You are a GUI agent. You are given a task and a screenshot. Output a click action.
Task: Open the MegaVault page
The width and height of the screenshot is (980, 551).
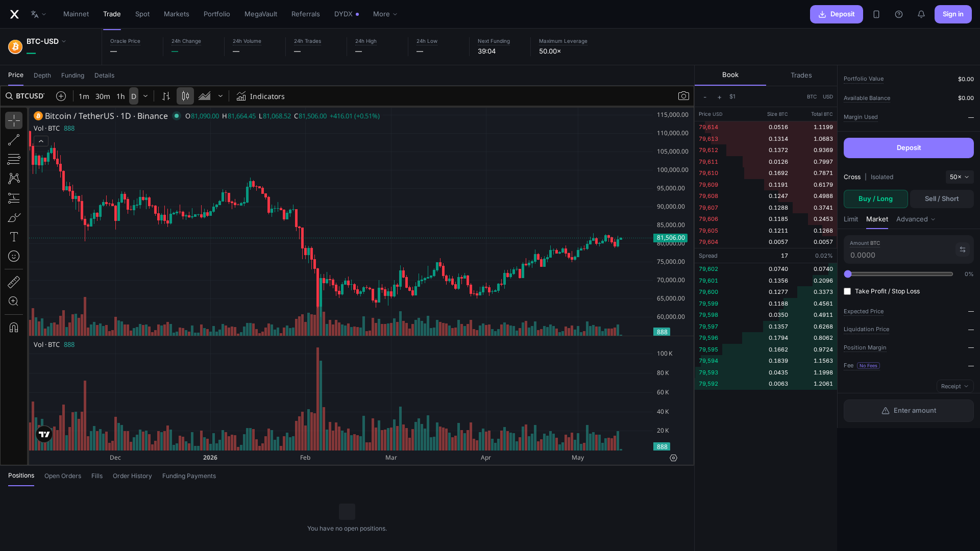[261, 14]
